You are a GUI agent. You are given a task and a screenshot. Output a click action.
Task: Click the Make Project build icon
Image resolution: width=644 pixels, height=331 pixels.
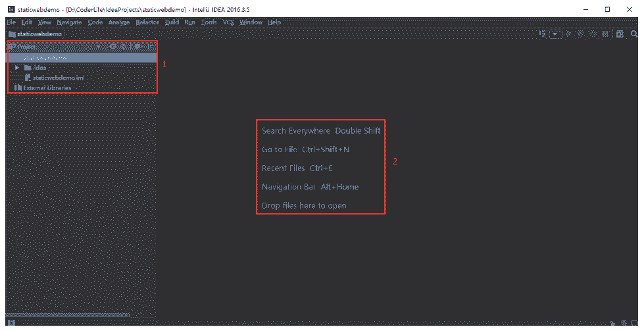[542, 34]
